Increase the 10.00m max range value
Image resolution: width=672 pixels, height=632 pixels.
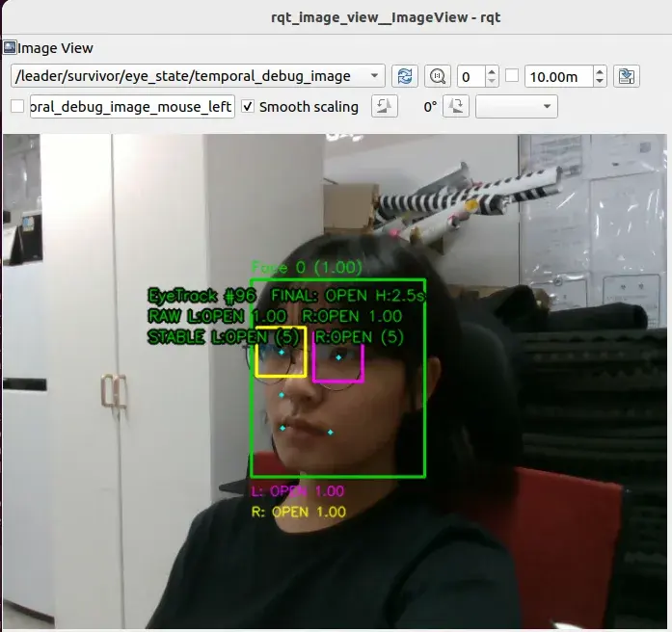[x=600, y=71]
